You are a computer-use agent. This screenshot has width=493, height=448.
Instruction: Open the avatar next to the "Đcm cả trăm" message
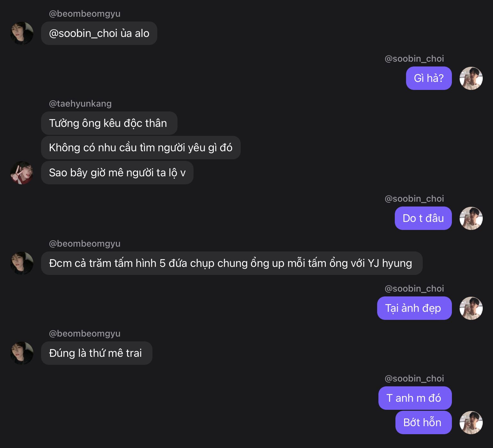pos(22,263)
